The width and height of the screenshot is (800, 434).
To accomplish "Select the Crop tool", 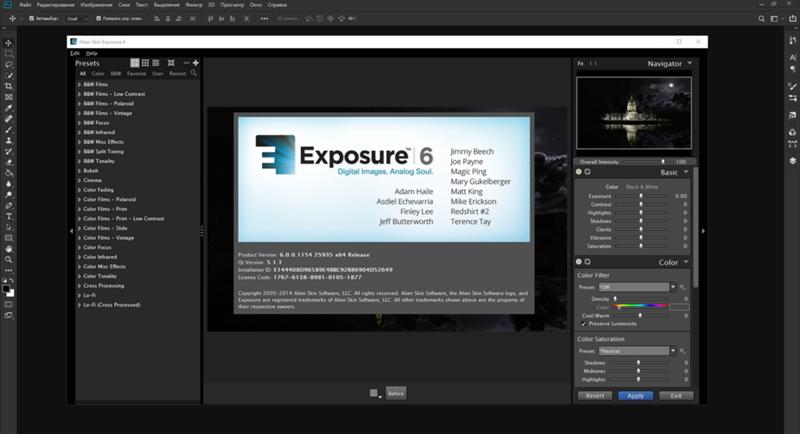I will (x=9, y=86).
